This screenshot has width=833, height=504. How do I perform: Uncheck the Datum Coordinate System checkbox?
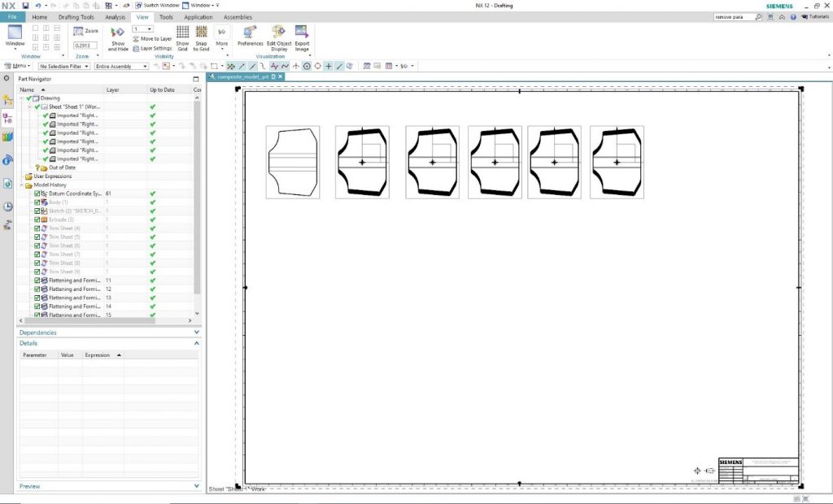[x=37, y=193]
